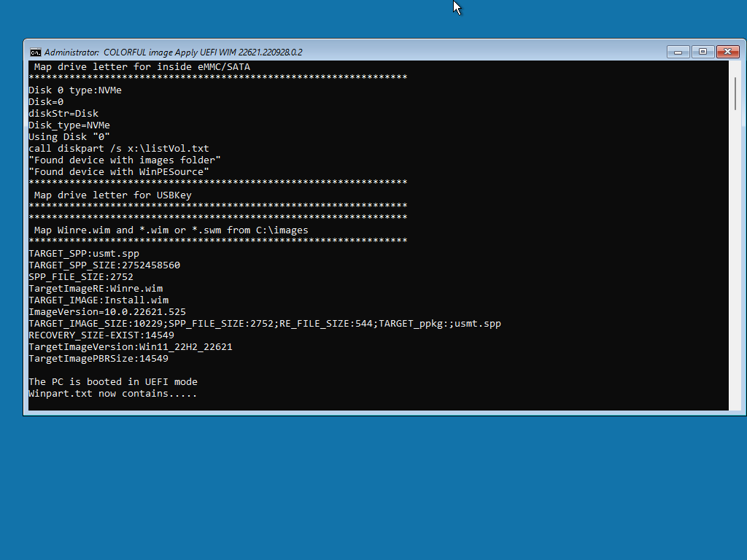
Task: Click the line 'SPP_FILE_SIZE:2752'
Action: [x=81, y=276]
